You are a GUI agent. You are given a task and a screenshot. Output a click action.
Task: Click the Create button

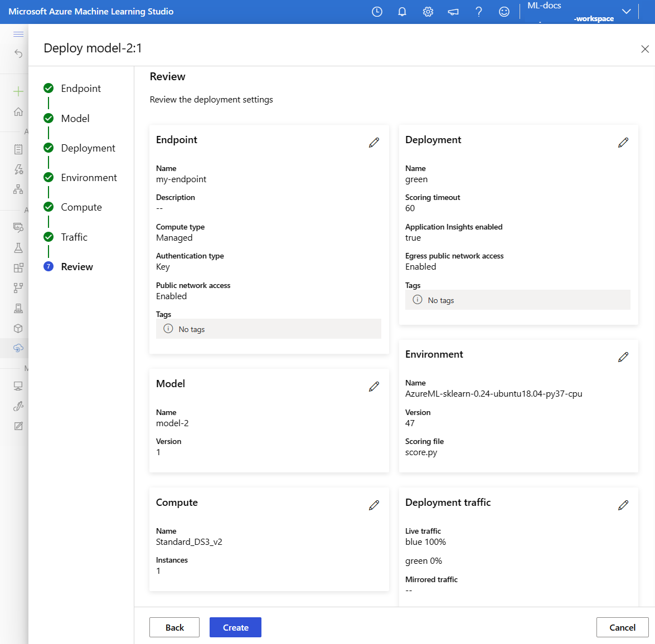pyautogui.click(x=235, y=627)
